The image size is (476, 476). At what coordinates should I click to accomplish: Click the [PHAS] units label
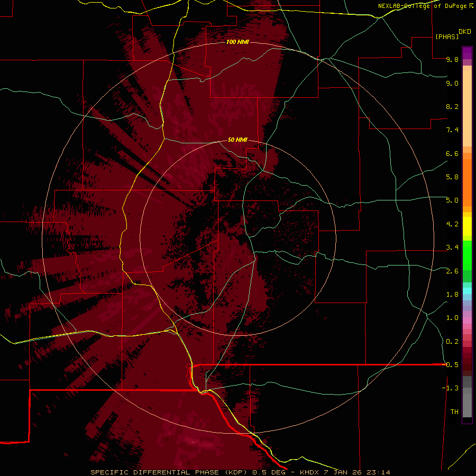447,36
